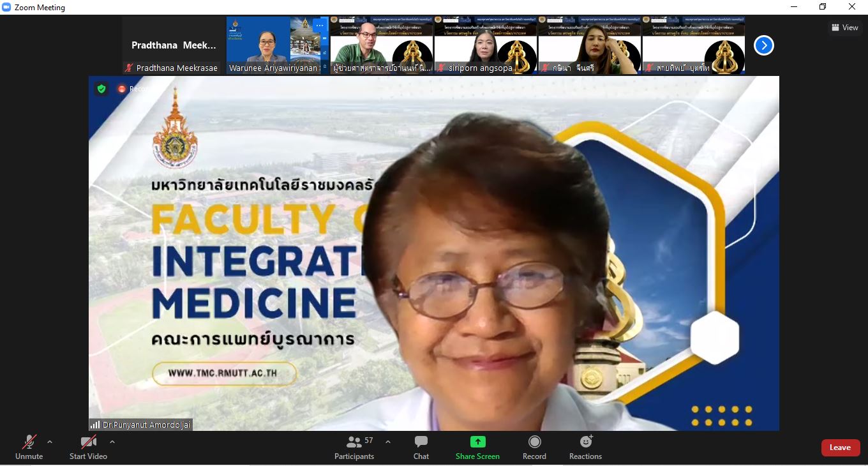Open the Reactions menu
This screenshot has height=466, width=868.
pyautogui.click(x=585, y=447)
